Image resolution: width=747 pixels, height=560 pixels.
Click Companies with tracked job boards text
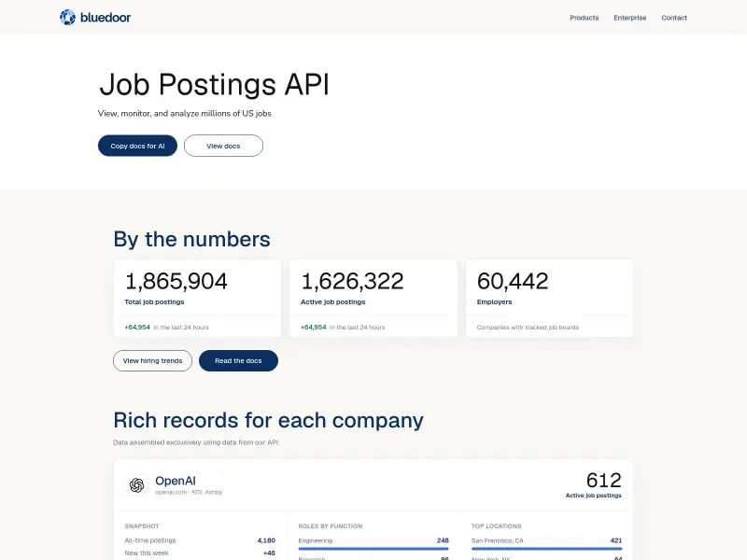528,328
